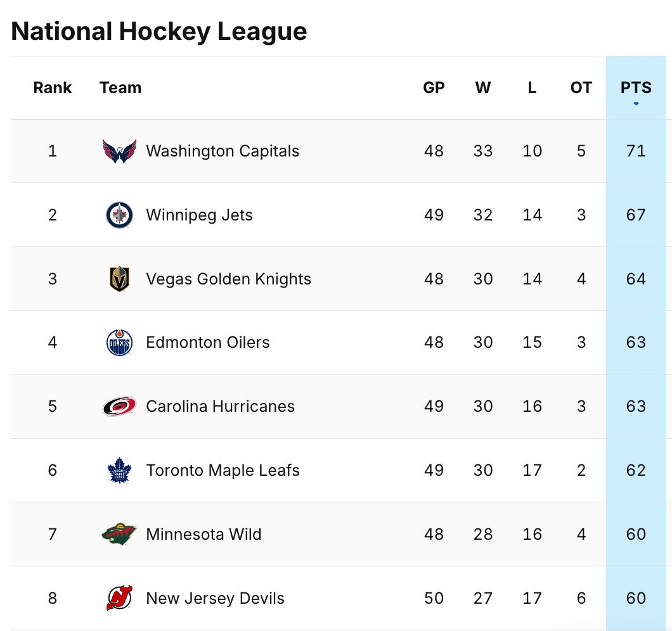
Task: Click the Toronto Maple Leafs logo
Action: coord(119,471)
